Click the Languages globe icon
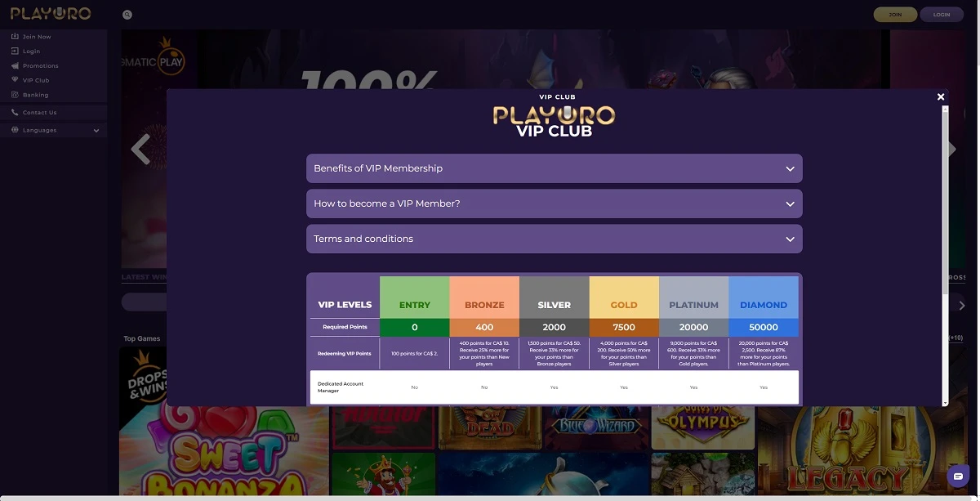This screenshot has width=980, height=501. pyautogui.click(x=15, y=130)
